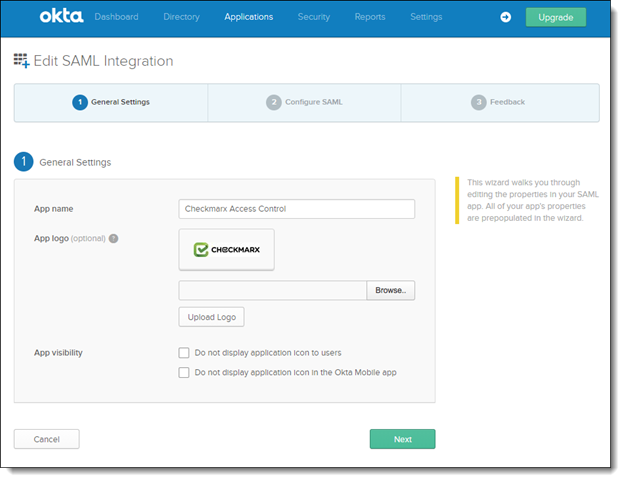Click the logo file path field

tap(273, 290)
